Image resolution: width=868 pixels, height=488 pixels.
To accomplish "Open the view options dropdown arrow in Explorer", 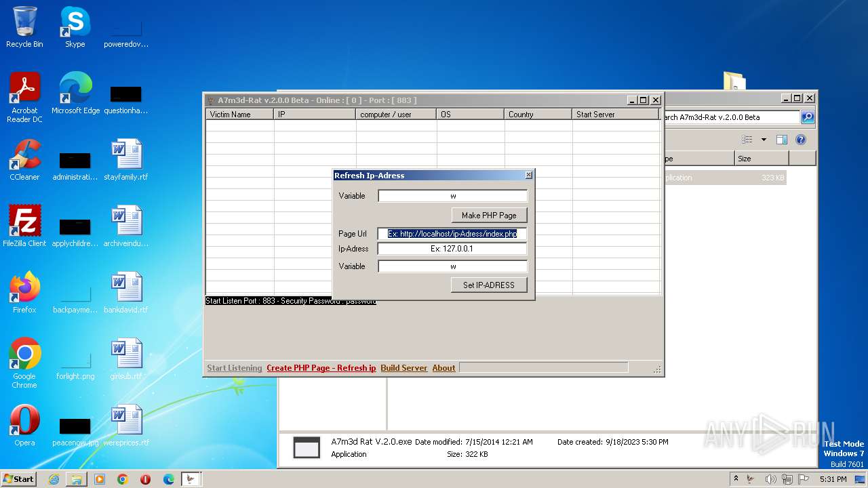I will [764, 140].
